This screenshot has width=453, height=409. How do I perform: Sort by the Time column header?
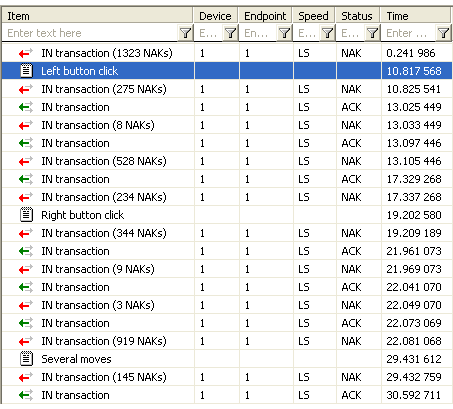pyautogui.click(x=416, y=16)
